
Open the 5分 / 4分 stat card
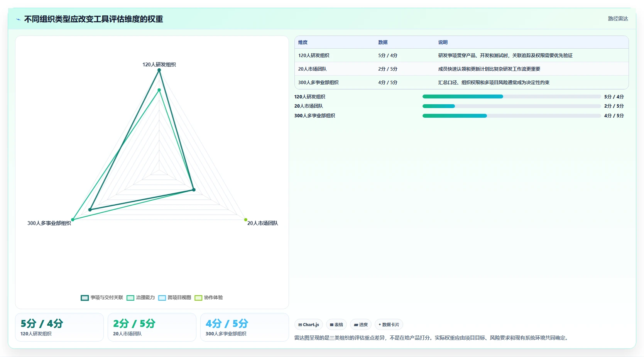(59, 327)
